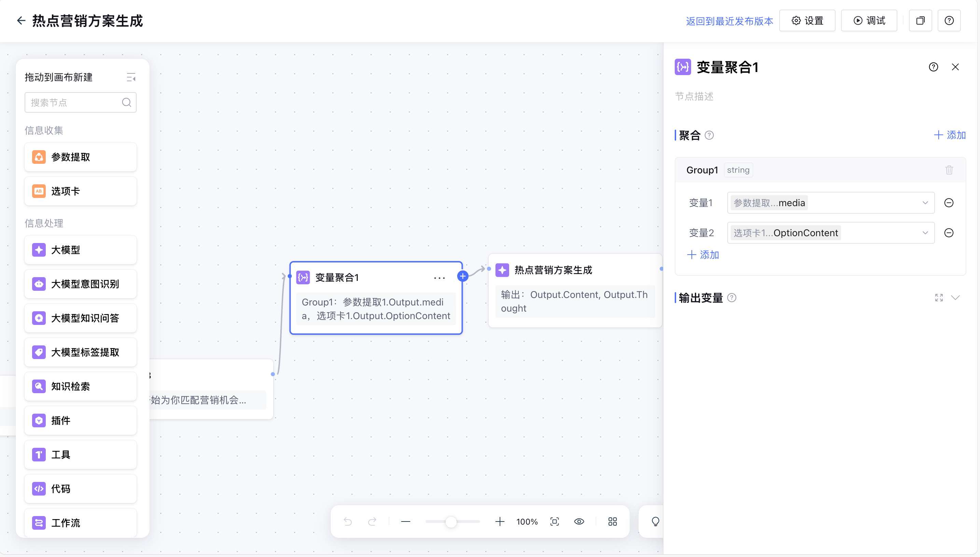
Task: Adjust the zoom slider handle
Action: coord(451,522)
